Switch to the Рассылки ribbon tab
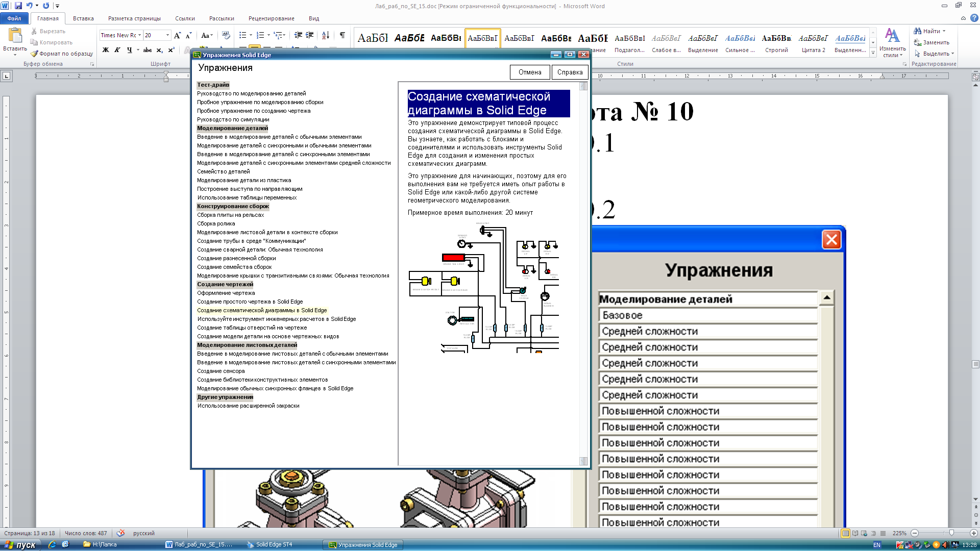 222,18
